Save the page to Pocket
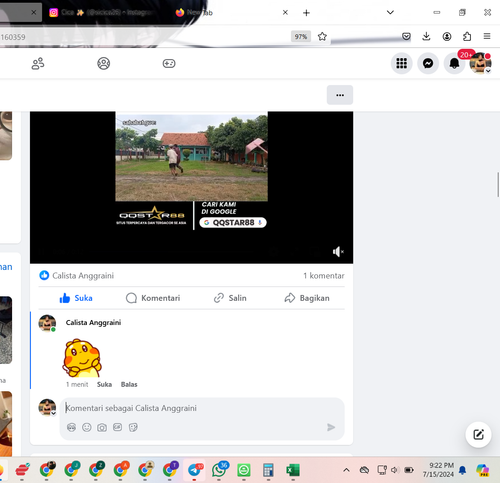 [406, 36]
